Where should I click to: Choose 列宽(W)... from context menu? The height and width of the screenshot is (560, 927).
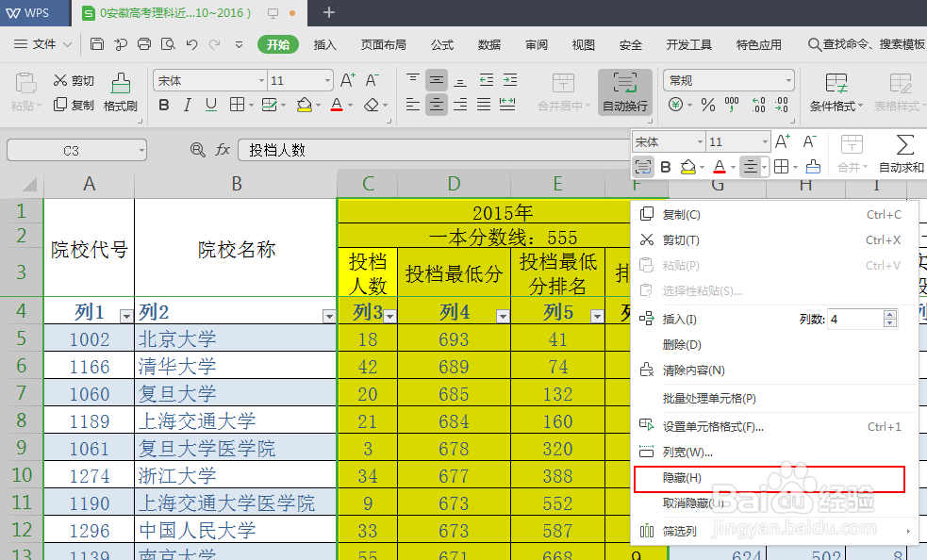click(774, 453)
